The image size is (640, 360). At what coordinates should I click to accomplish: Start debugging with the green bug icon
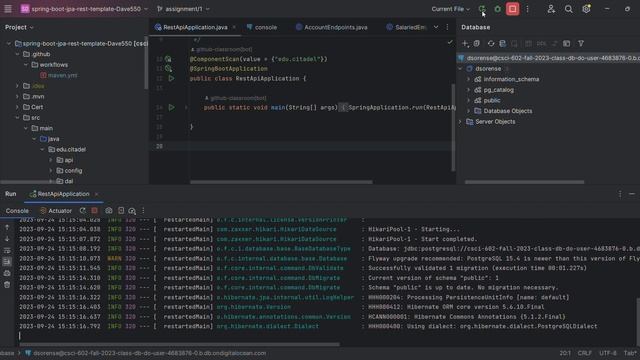[497, 9]
